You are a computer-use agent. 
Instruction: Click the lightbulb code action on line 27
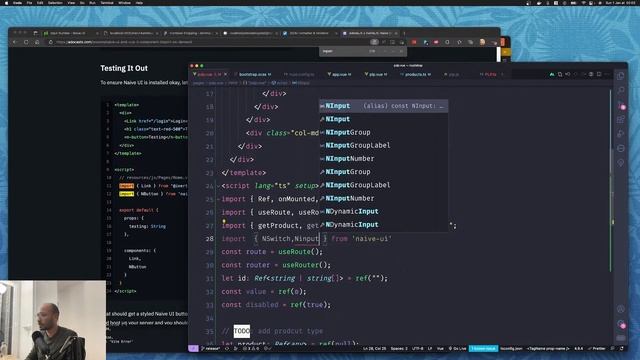point(224,221)
